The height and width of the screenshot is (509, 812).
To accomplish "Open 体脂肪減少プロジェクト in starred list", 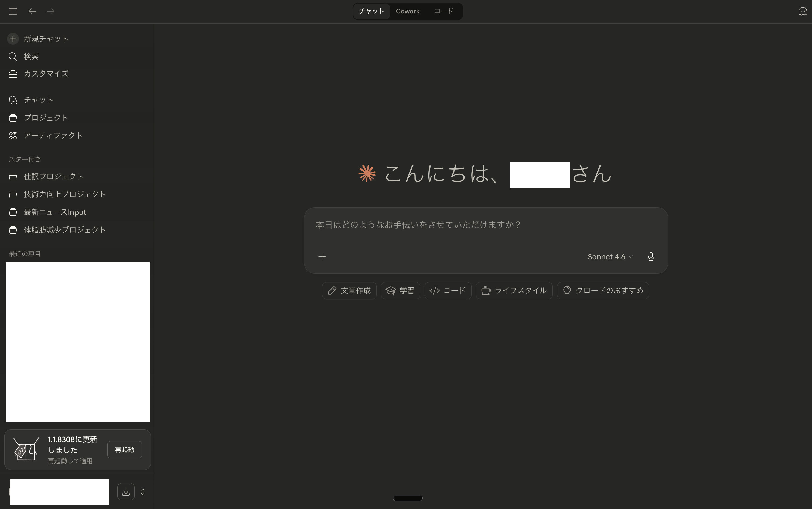I will click(x=65, y=230).
